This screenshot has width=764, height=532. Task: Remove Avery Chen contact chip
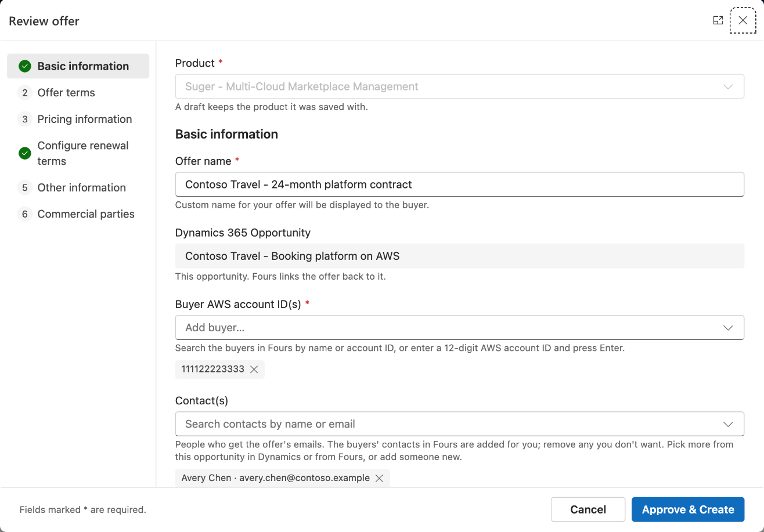(379, 478)
